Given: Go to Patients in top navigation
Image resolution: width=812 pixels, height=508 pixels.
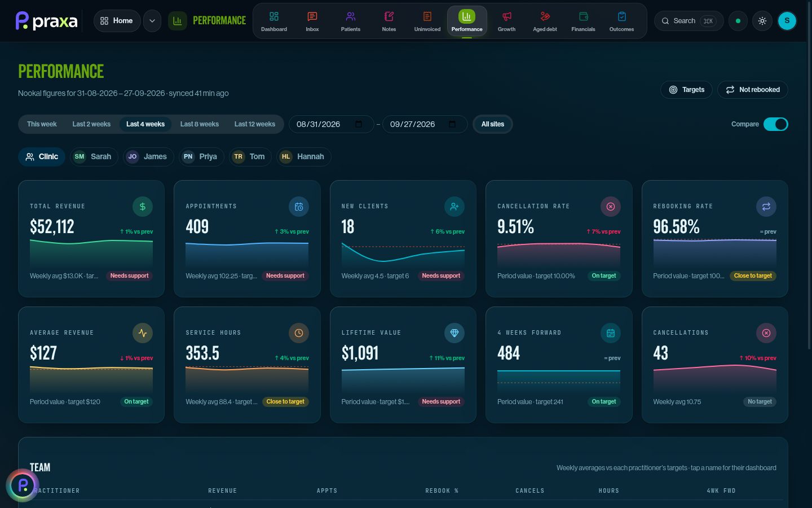Looking at the screenshot, I should (351, 21).
